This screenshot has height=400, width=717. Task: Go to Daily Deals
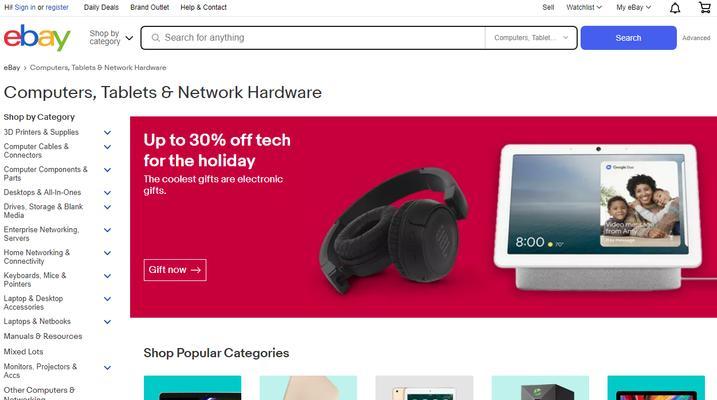[x=101, y=7]
